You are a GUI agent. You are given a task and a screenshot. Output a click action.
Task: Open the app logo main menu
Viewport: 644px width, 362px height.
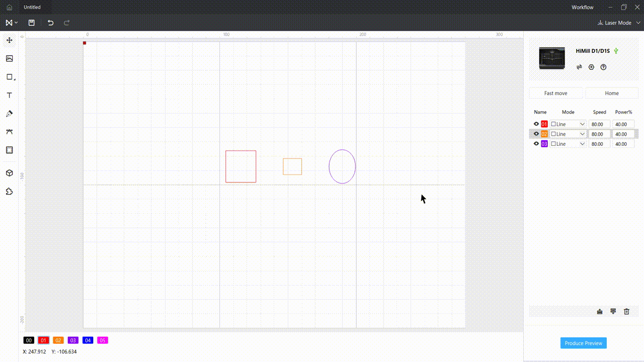pyautogui.click(x=11, y=23)
